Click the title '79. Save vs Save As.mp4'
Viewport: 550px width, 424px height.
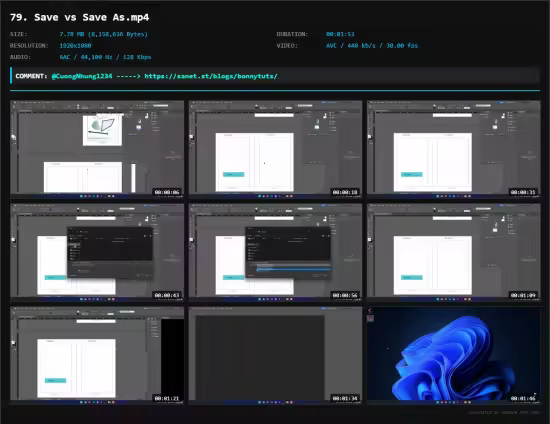click(80, 18)
